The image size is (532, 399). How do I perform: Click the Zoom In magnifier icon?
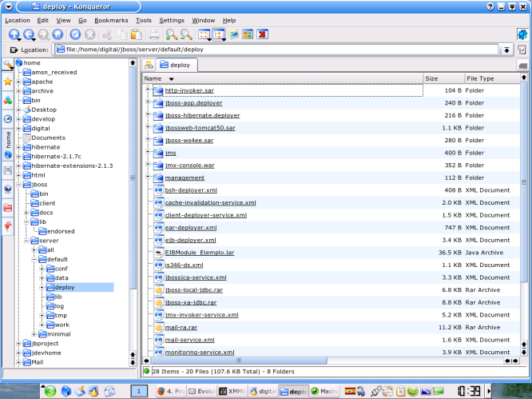point(171,34)
